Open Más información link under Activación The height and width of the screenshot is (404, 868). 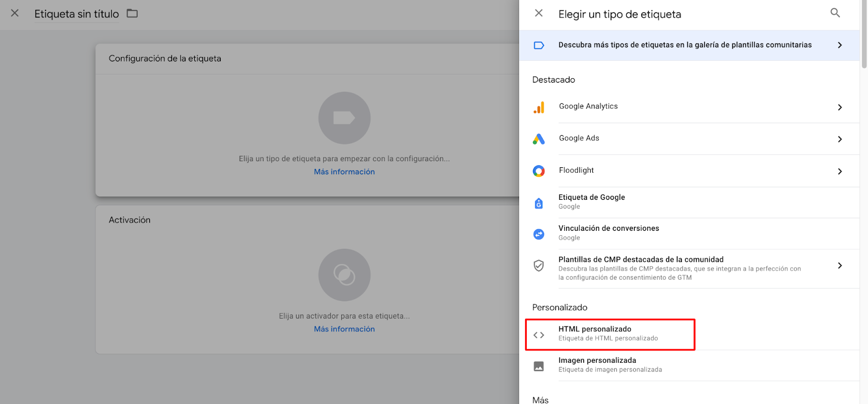[344, 329]
